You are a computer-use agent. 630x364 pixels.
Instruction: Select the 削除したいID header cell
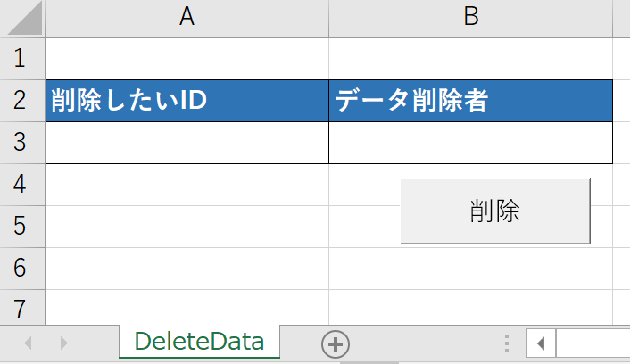tap(187, 101)
